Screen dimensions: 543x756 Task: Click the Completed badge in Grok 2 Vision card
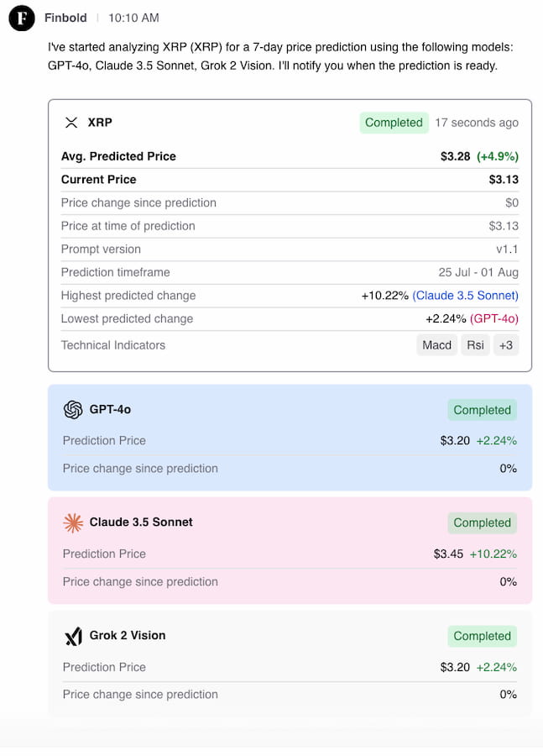tap(482, 636)
